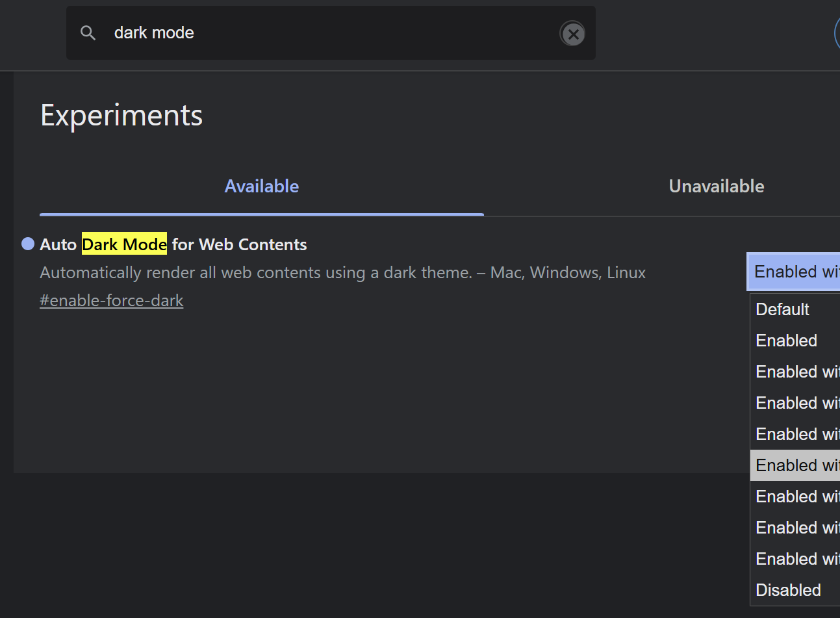Viewport: 840px width, 618px height.
Task: Click the flag description about dark theme
Action: [342, 273]
